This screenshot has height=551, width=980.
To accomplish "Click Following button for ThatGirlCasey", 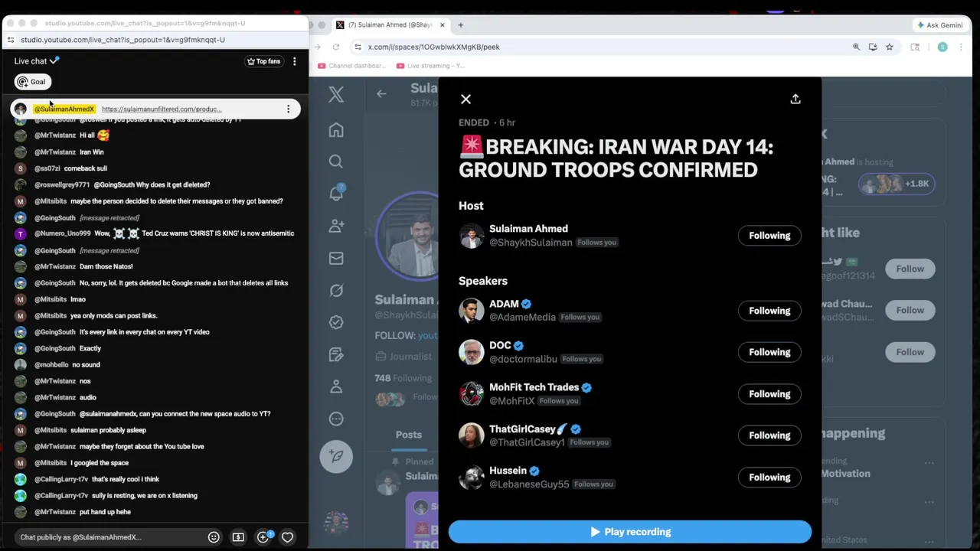I will click(769, 435).
